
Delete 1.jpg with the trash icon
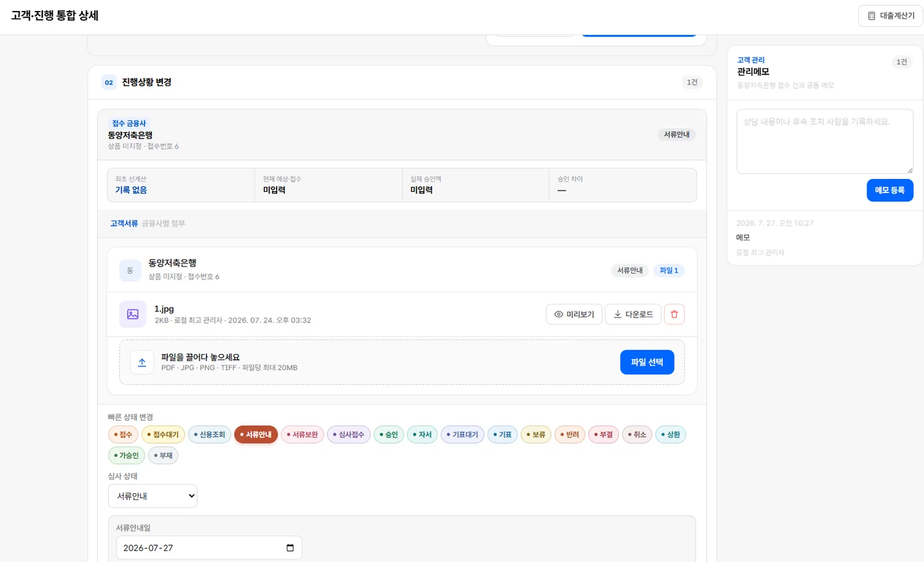tap(674, 314)
